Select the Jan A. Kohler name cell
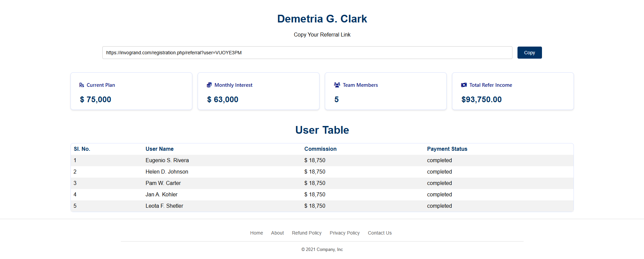This screenshot has height=259, width=644. (161, 195)
